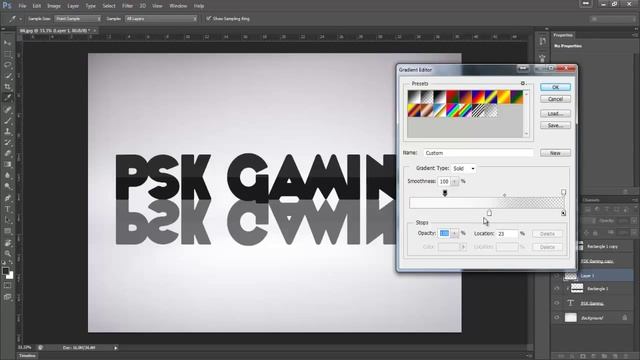
Task: Select the History Brush tool
Action: coord(7,142)
